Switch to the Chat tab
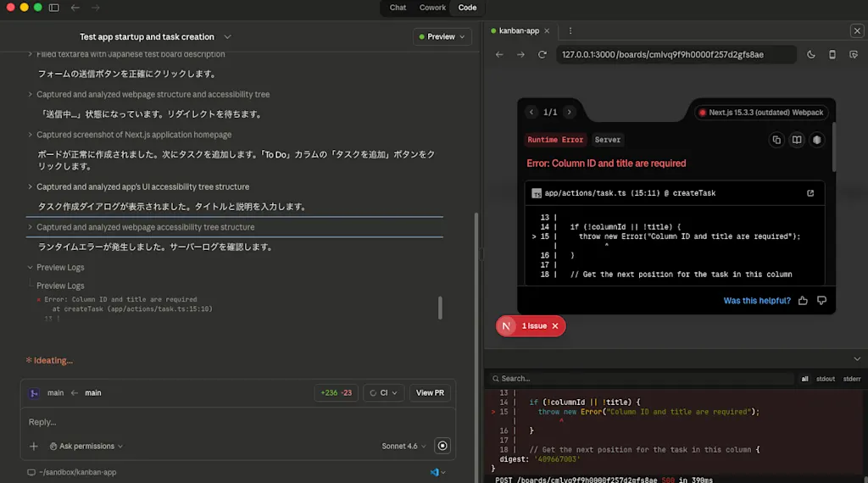This screenshot has height=483, width=868. pos(398,8)
